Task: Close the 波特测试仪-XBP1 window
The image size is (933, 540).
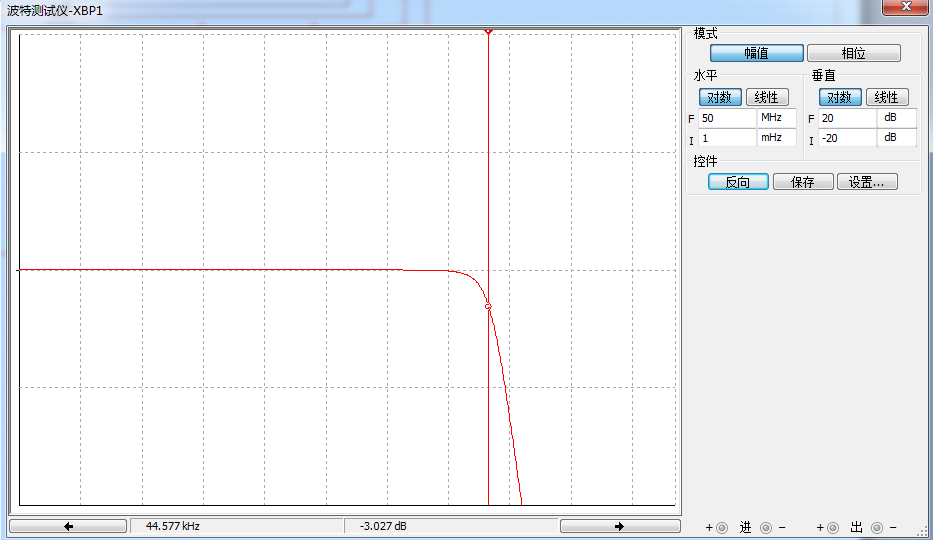Action: 906,7
